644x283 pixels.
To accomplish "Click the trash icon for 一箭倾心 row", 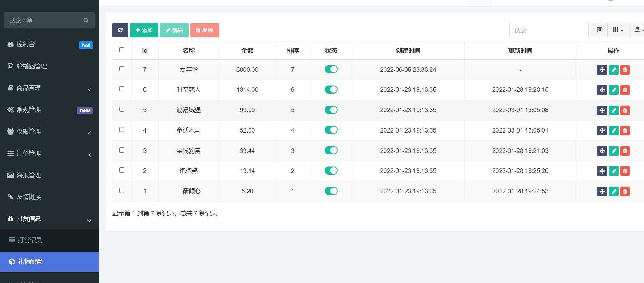I will click(625, 192).
